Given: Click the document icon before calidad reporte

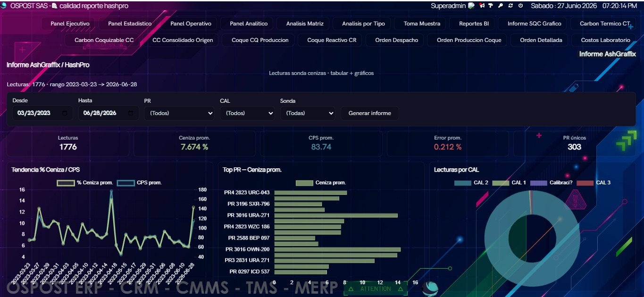Looking at the screenshot, I should (54, 6).
